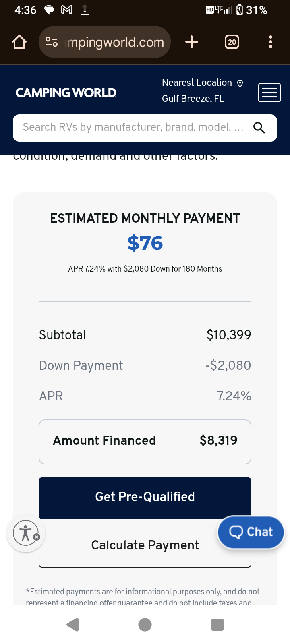Dismiss the accessibility widget with small x
The image size is (290, 644).
(37, 537)
